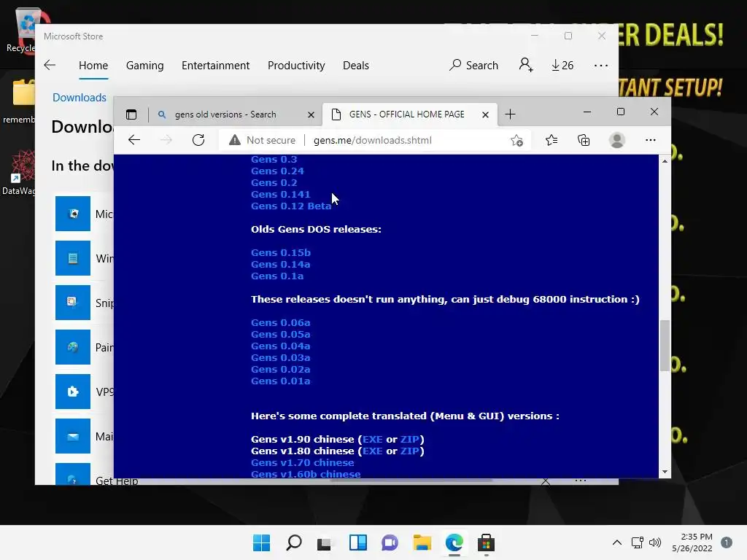Open the Entertainment tab in Microsoft Store
This screenshot has width=747, height=560.
pyautogui.click(x=215, y=65)
